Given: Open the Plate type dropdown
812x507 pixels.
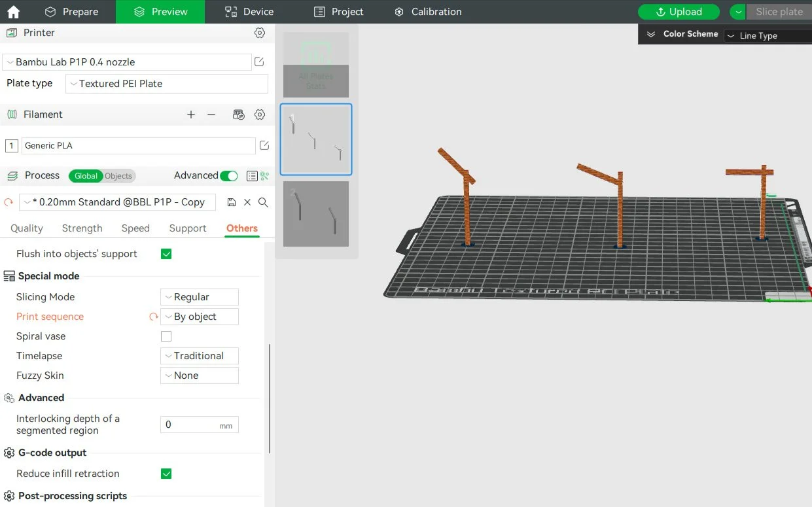Looking at the screenshot, I should coord(167,84).
